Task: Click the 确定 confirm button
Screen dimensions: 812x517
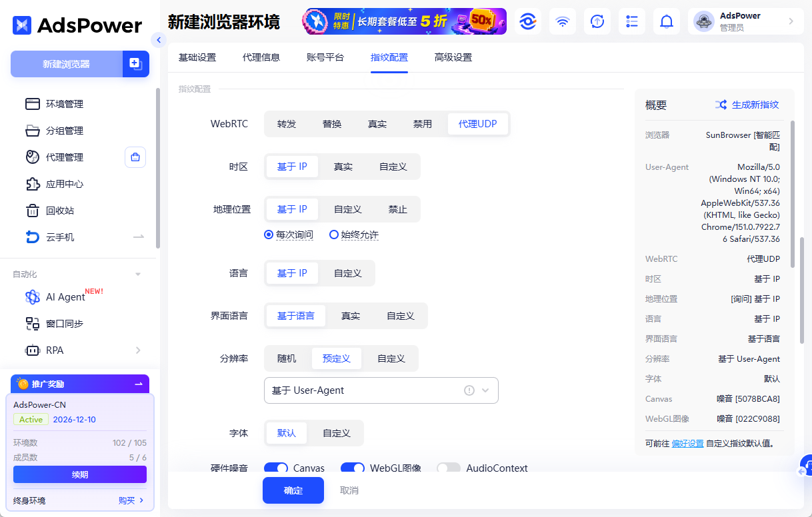Action: pyautogui.click(x=293, y=490)
